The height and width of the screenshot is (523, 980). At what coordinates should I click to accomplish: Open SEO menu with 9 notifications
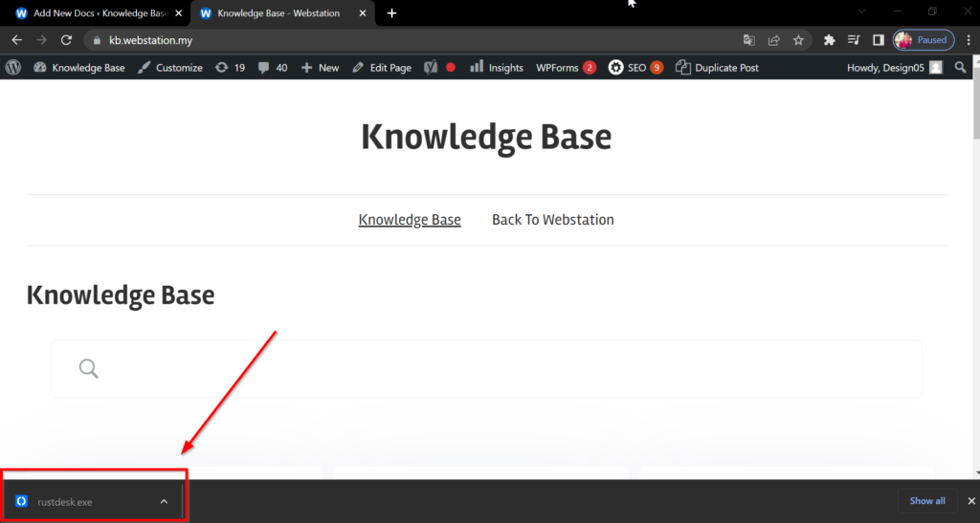[635, 67]
